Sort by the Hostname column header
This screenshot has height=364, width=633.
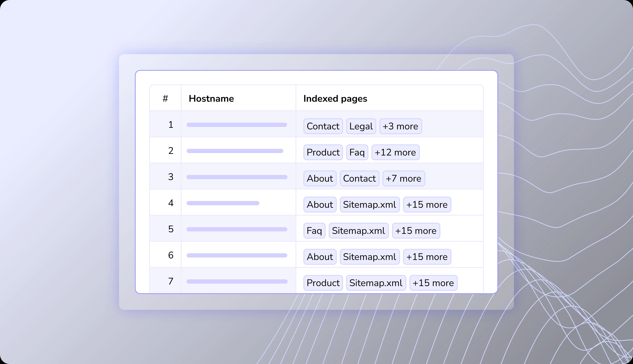[x=211, y=99]
